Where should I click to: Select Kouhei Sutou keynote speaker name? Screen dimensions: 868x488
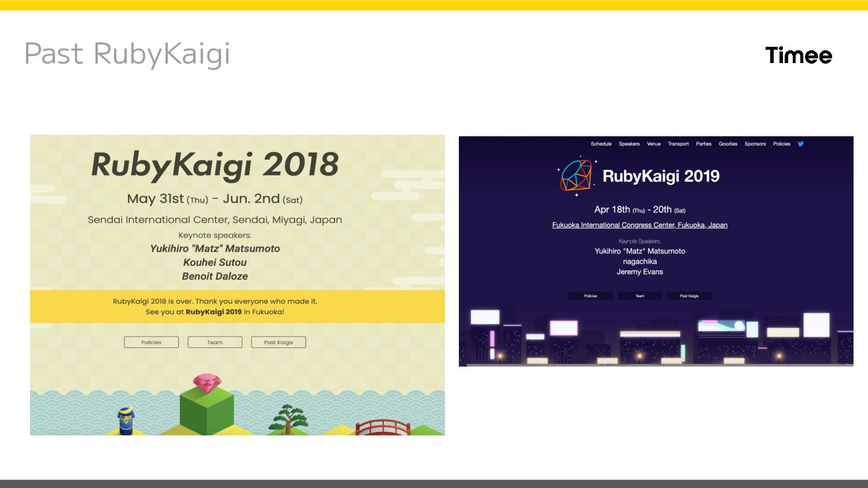point(215,263)
